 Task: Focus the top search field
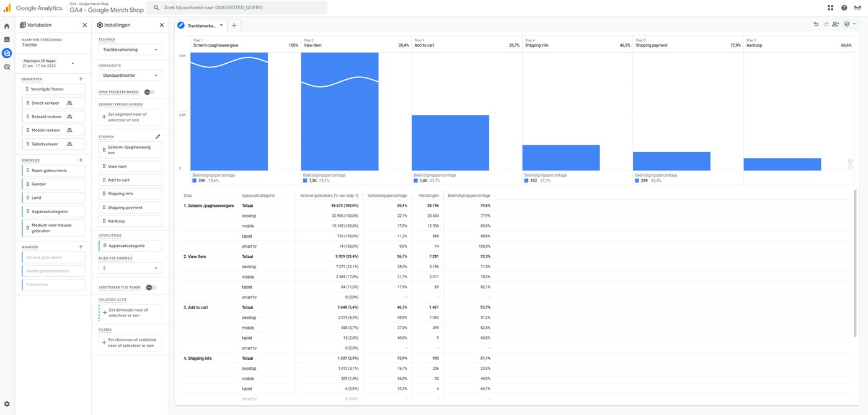click(236, 7)
